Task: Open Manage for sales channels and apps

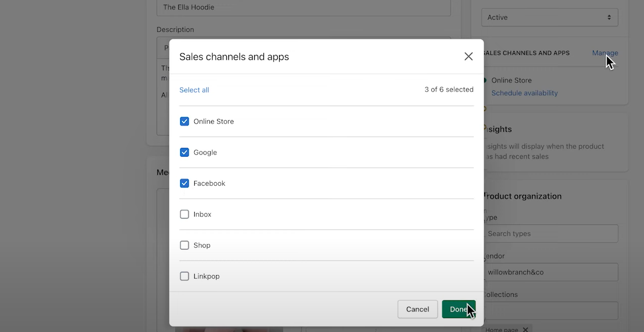Action: click(x=605, y=53)
